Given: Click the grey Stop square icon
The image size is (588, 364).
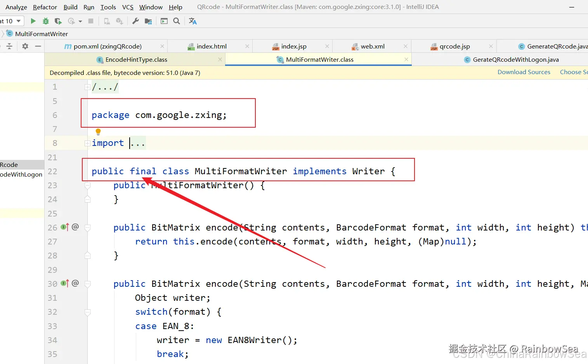Looking at the screenshot, I should click(x=91, y=21).
